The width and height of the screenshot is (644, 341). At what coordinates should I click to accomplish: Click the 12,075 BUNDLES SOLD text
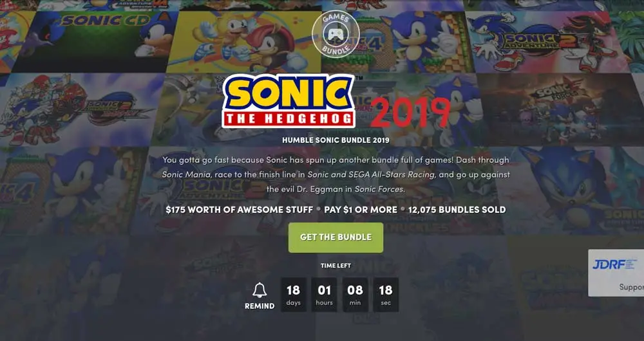457,210
